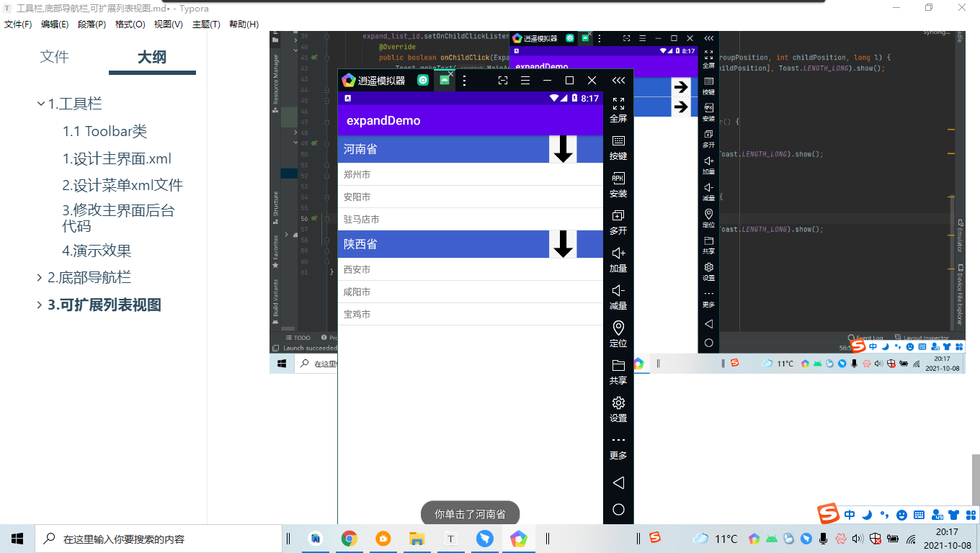Toggle fullscreen brackets icon in front emulator title bar
980x553 pixels.
[x=503, y=80]
